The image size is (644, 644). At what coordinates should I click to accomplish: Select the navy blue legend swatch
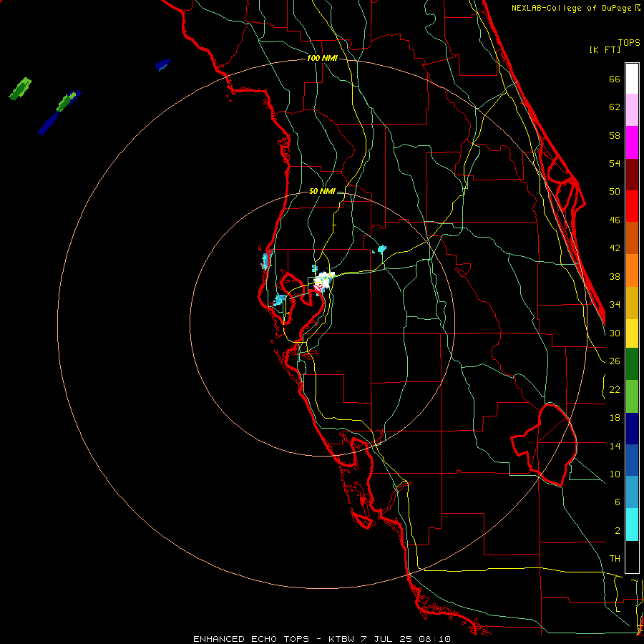pyautogui.click(x=632, y=429)
